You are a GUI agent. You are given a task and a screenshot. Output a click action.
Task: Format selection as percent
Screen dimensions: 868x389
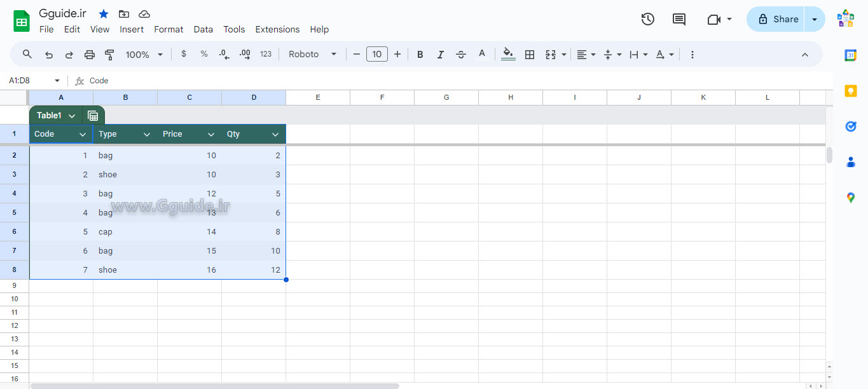tap(204, 54)
